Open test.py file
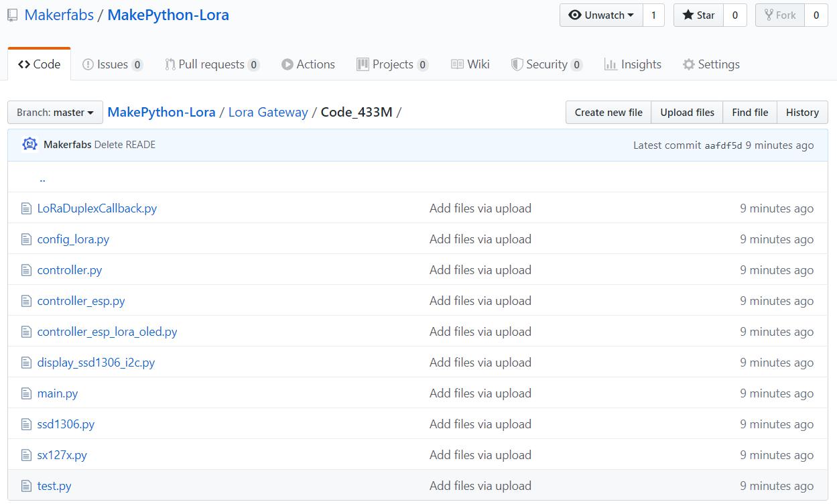837x504 pixels. pyautogui.click(x=54, y=486)
